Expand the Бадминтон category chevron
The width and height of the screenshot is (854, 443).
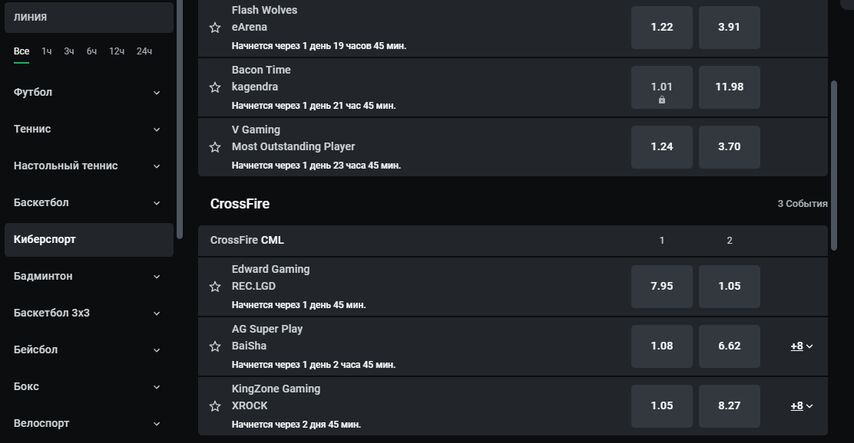(x=156, y=276)
